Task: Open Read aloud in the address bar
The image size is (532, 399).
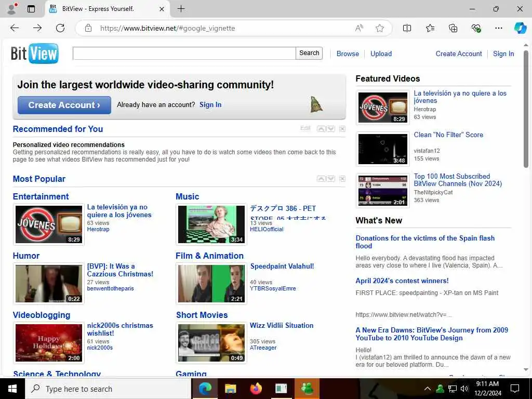Action: click(359, 28)
